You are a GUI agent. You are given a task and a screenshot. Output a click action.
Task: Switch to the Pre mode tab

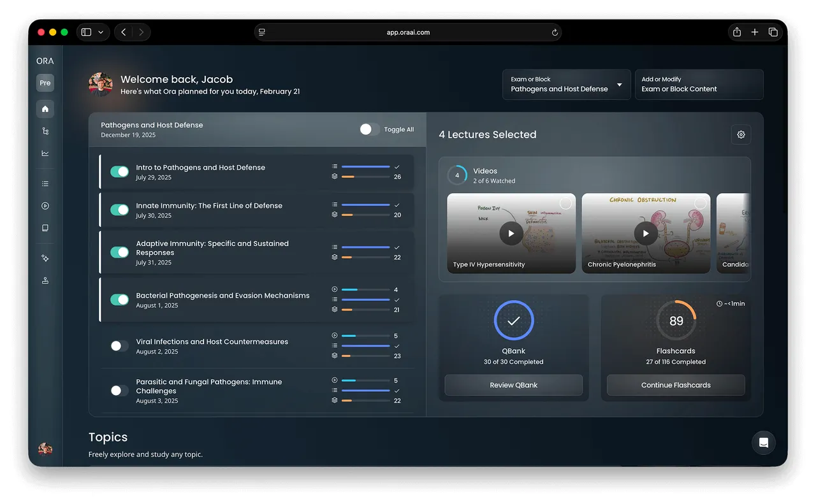click(45, 83)
